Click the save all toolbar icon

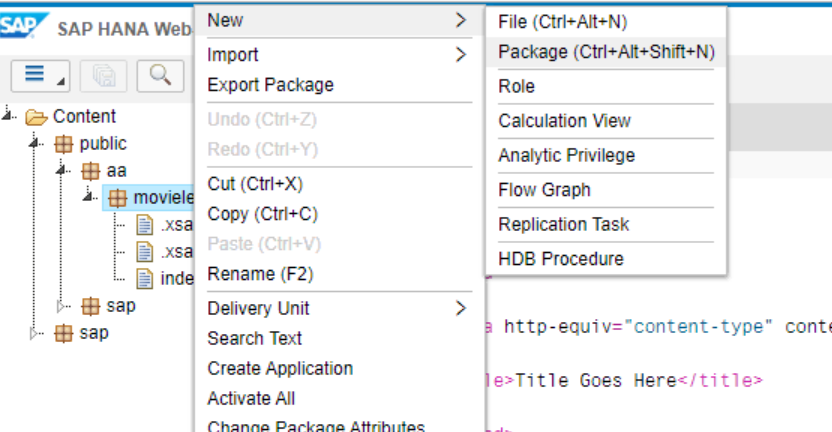point(104,74)
